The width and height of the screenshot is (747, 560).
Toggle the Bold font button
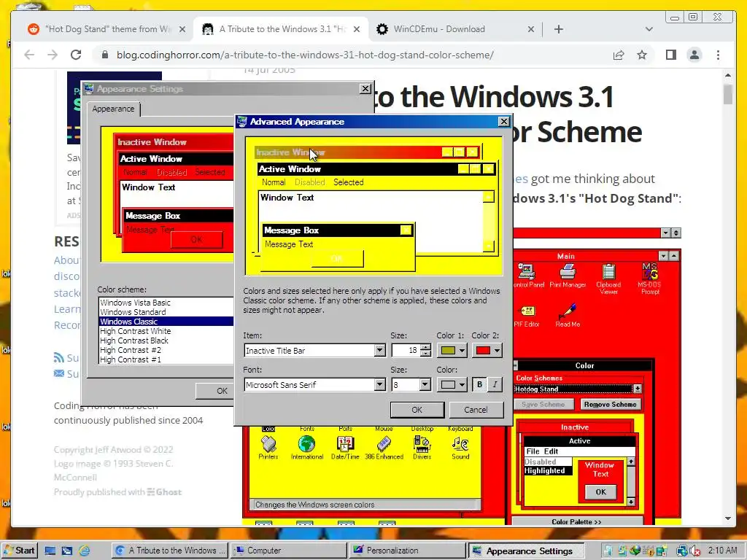[x=479, y=385]
